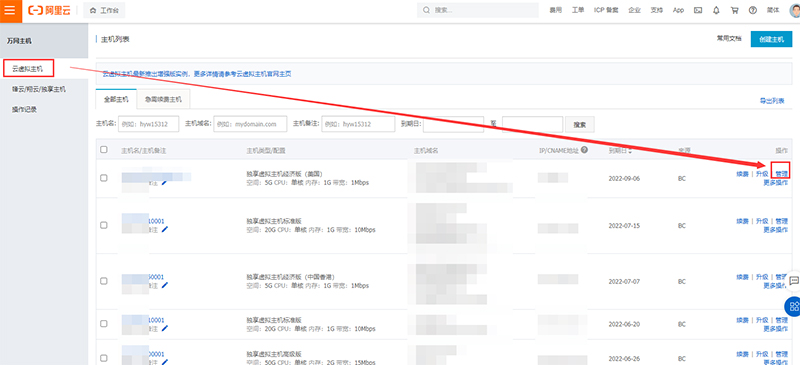Open the shopping cart icon
Image resolution: width=800 pixels, height=365 pixels.
[x=735, y=10]
